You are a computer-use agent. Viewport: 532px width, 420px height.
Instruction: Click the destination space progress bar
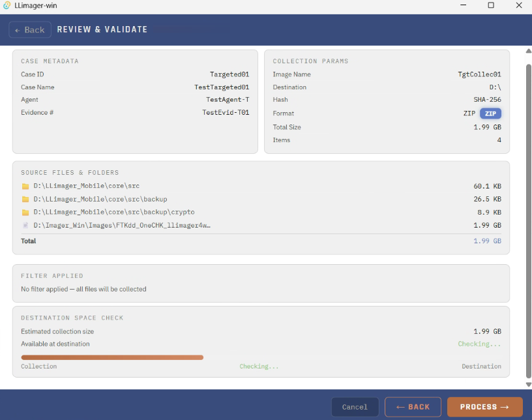click(x=112, y=357)
